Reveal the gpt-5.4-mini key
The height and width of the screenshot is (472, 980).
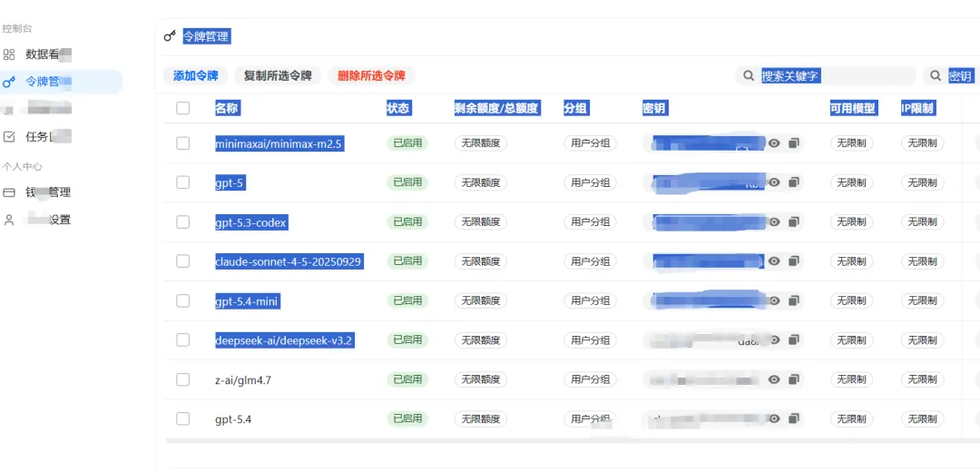(774, 300)
